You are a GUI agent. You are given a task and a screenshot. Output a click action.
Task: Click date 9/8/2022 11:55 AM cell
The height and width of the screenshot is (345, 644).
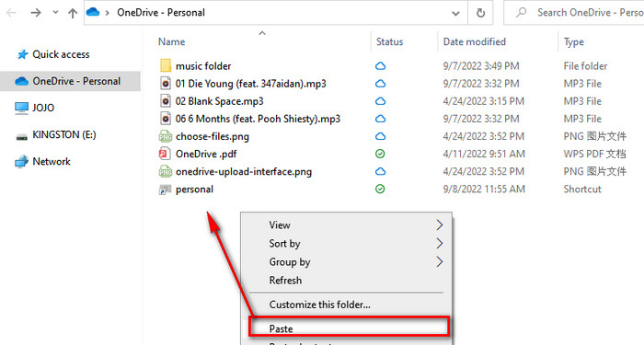[484, 190]
